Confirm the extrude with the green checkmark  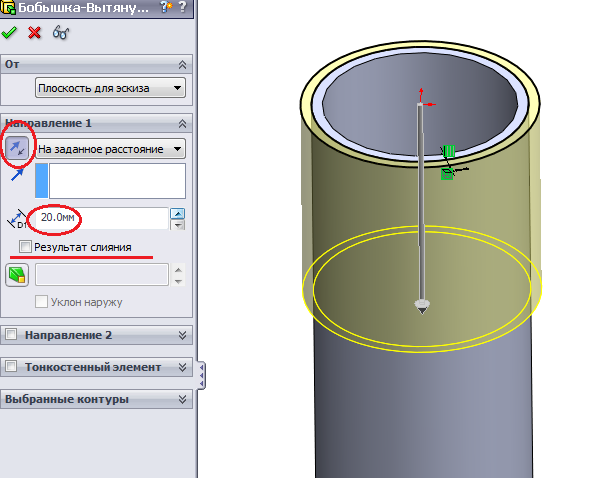tap(9, 33)
